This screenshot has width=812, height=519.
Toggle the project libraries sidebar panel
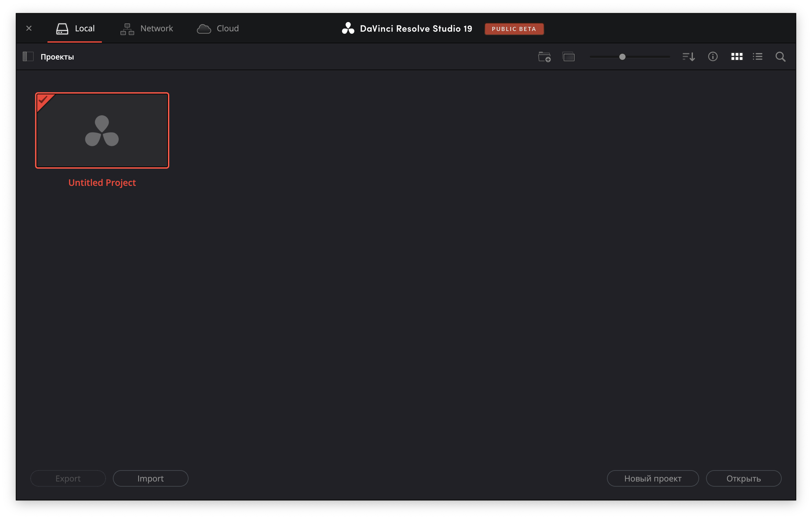tap(28, 56)
